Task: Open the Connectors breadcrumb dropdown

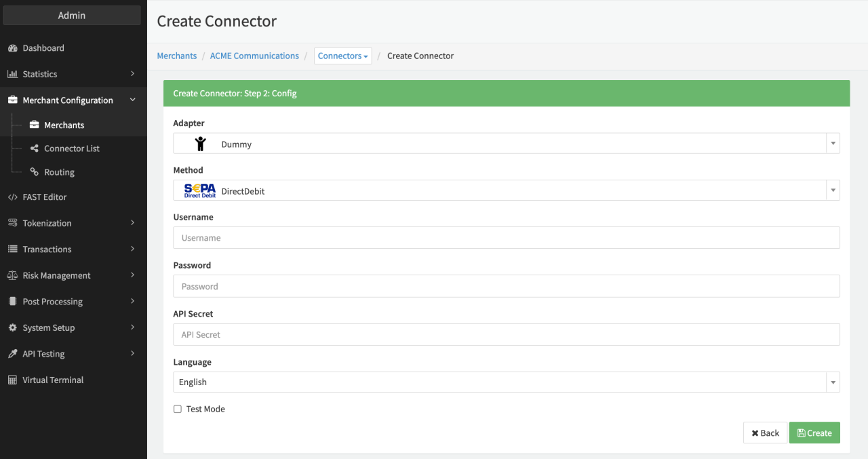Action: [343, 56]
